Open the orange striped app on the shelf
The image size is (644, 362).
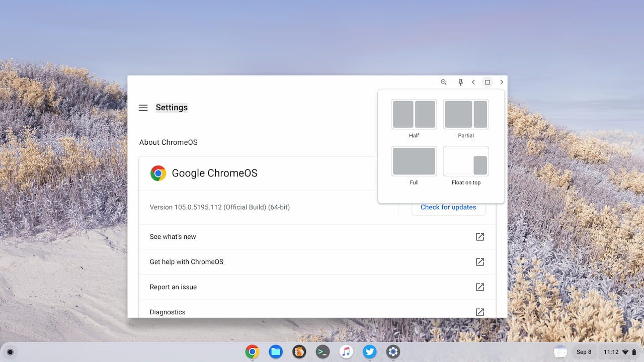click(299, 351)
